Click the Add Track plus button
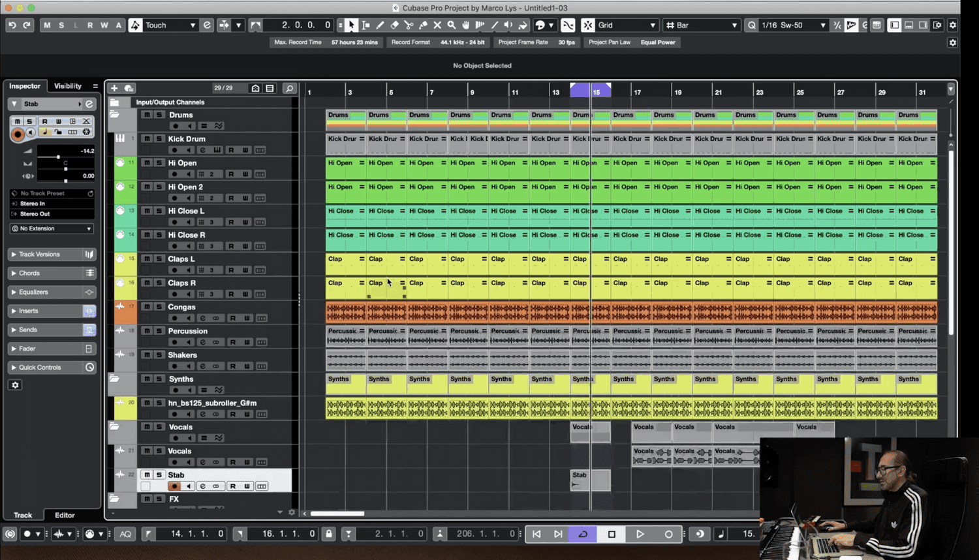The image size is (979, 560). (114, 88)
